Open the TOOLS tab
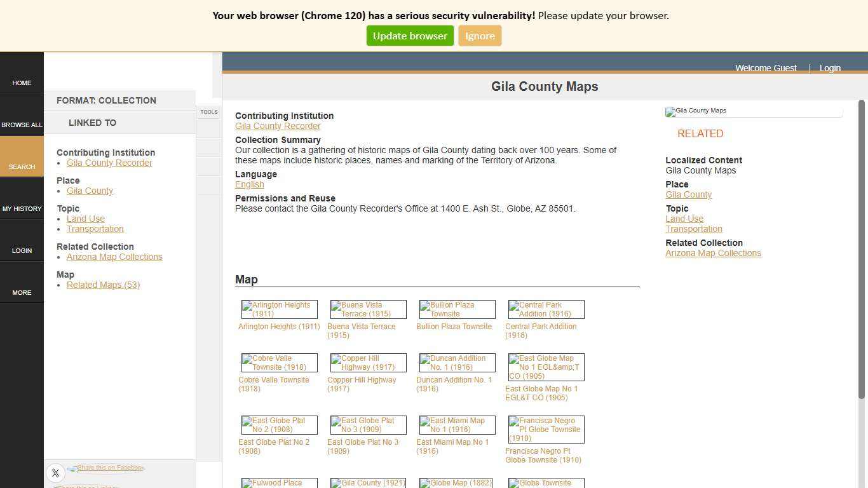The height and width of the screenshot is (488, 868). 208,112
